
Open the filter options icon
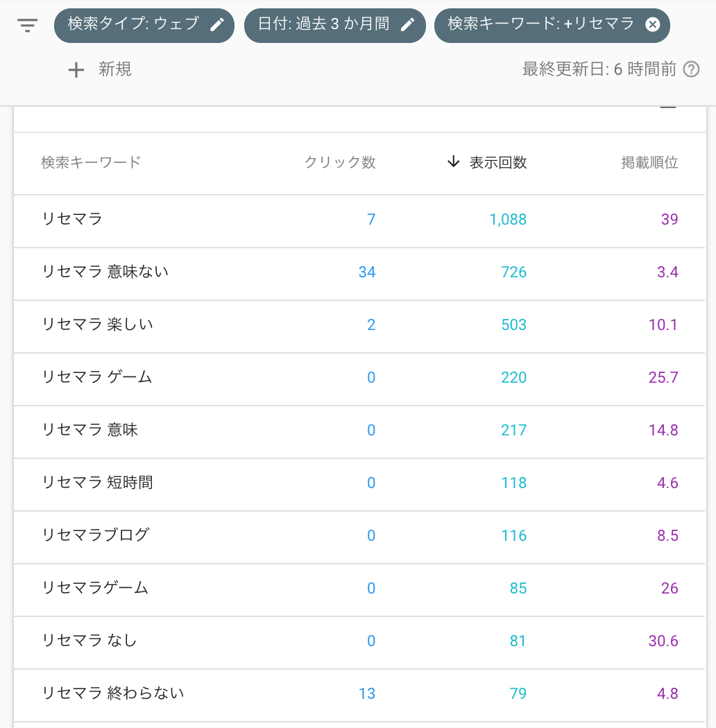pyautogui.click(x=26, y=26)
